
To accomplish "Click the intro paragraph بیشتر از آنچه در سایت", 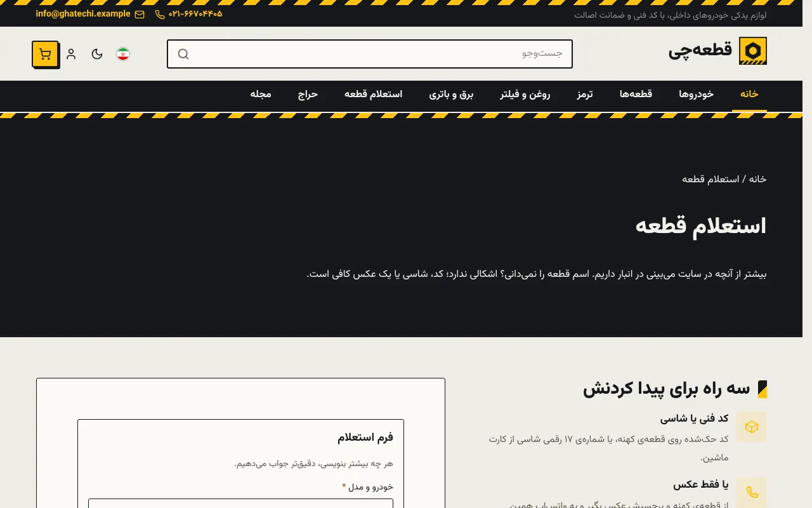I will point(537,274).
